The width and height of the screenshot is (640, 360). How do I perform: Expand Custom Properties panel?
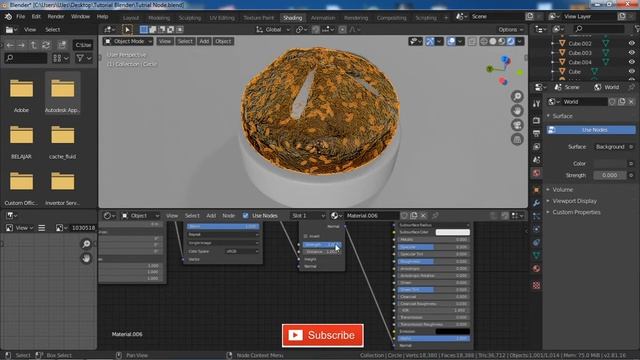[576, 212]
